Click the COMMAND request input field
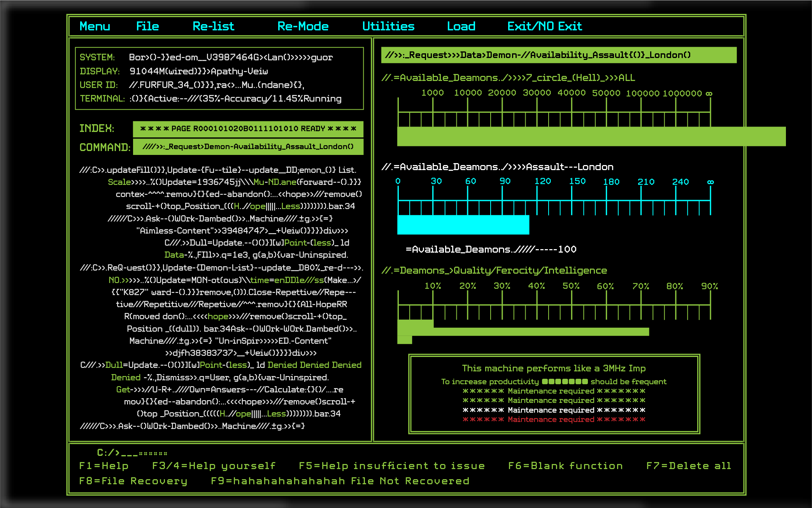 pos(248,147)
